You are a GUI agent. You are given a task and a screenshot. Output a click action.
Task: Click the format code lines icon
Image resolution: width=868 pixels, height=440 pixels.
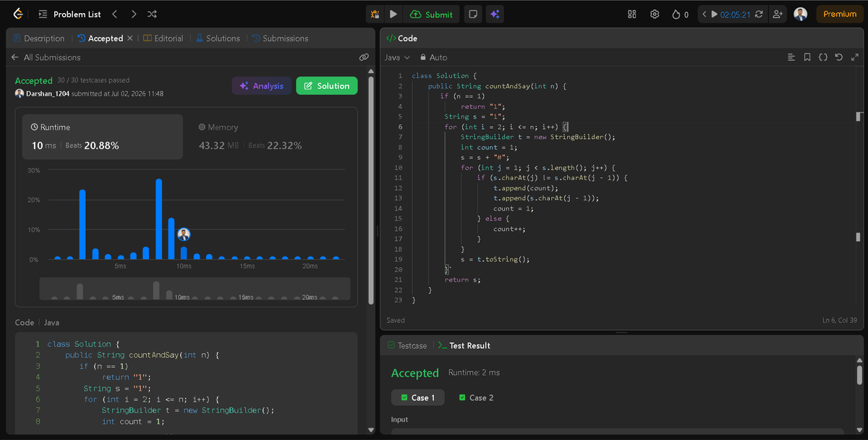pos(791,57)
